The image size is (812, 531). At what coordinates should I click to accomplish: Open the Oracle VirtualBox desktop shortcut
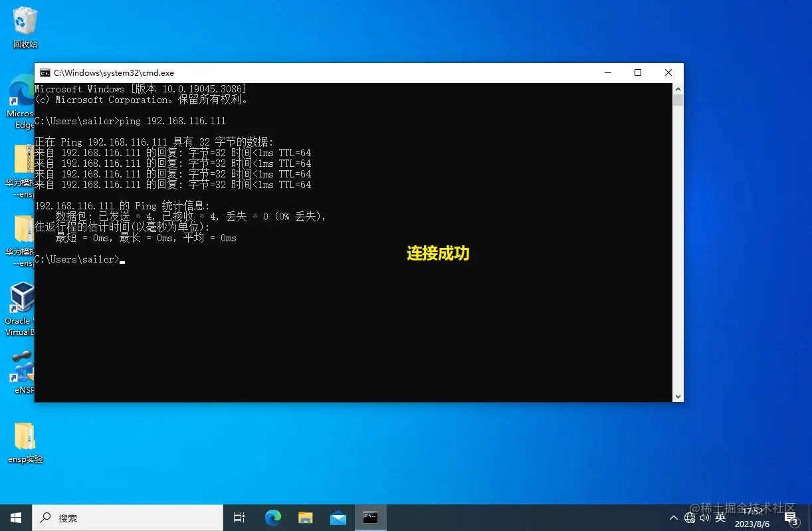(x=20, y=309)
